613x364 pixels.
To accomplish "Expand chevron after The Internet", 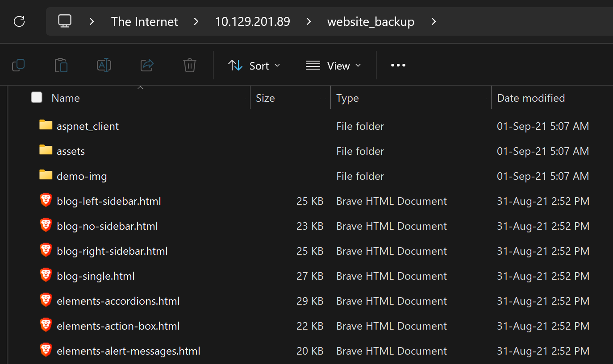I will pyautogui.click(x=196, y=21).
